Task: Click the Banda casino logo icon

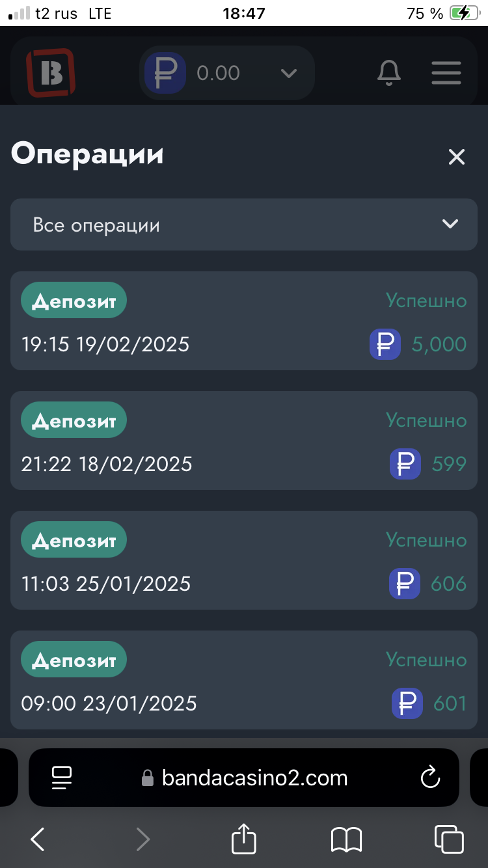Action: (x=51, y=73)
